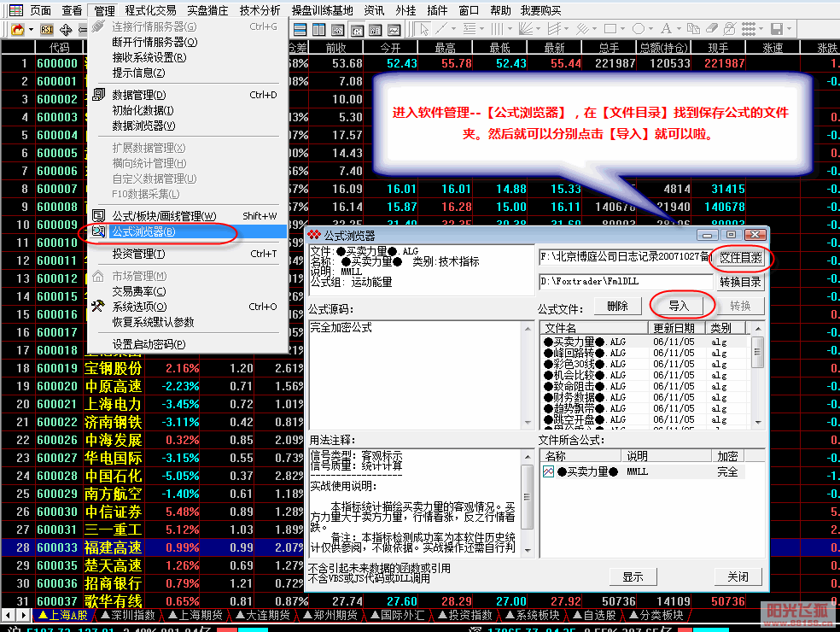Click scroll-right arrow on bottom tab bar

[23, 615]
